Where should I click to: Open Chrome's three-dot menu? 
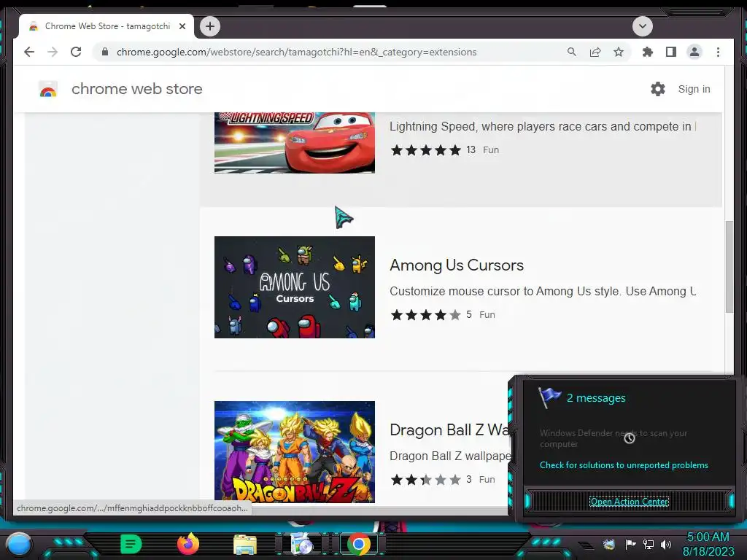(x=718, y=52)
